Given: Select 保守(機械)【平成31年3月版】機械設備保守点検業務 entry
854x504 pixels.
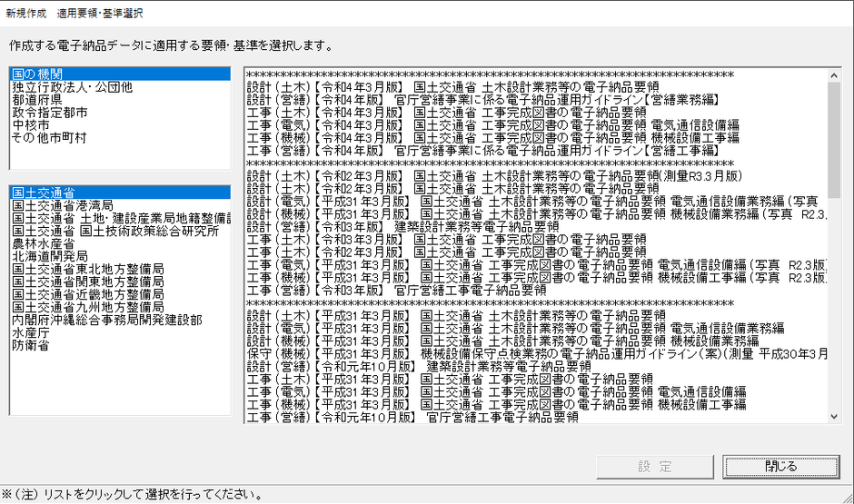Looking at the screenshot, I should (536, 354).
